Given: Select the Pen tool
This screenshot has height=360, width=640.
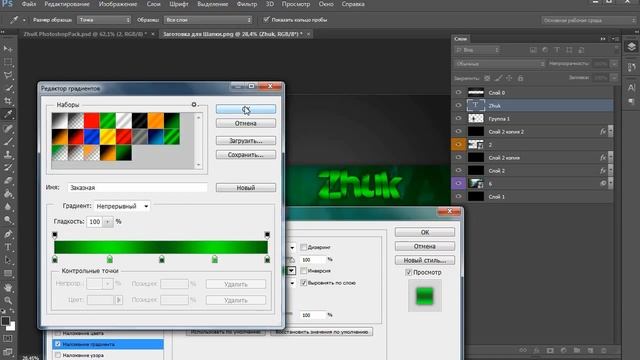Looking at the screenshot, I should pyautogui.click(x=8, y=234).
